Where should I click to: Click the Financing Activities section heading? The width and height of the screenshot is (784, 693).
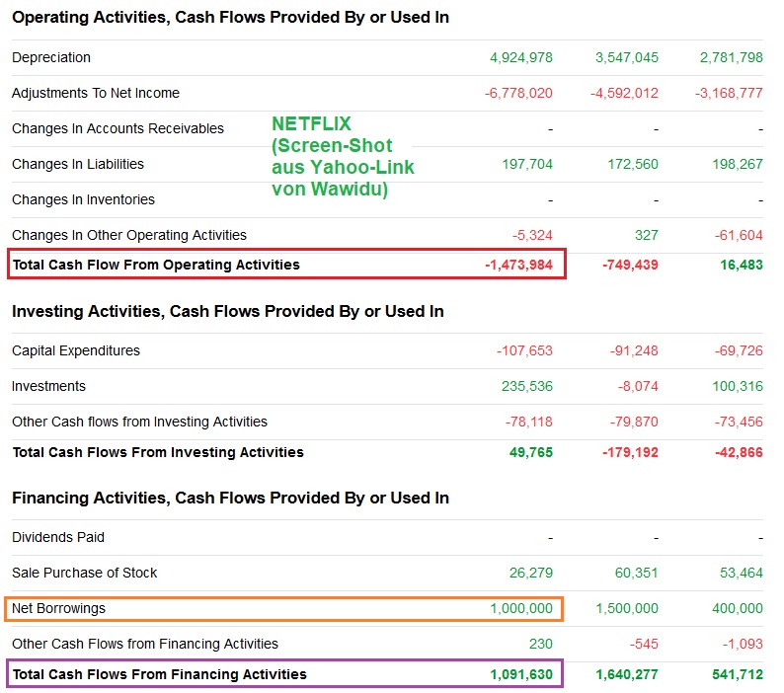pos(230,498)
